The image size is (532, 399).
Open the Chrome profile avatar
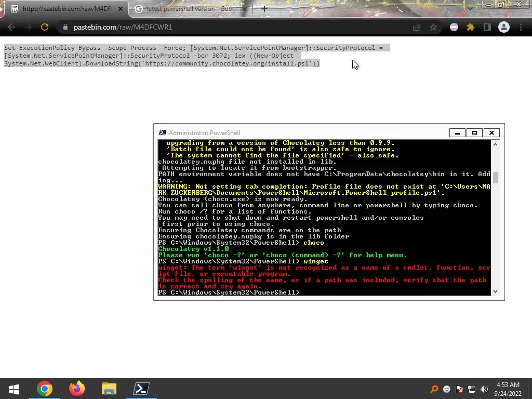pos(504,27)
